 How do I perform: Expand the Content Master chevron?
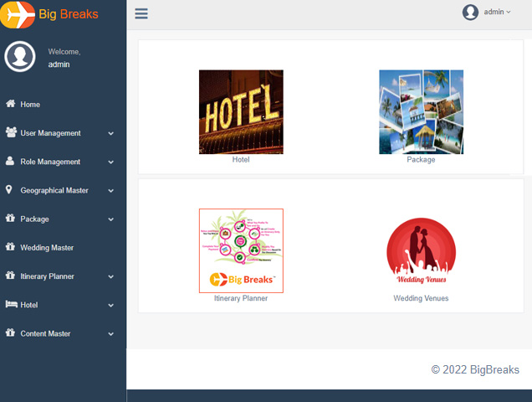110,333
